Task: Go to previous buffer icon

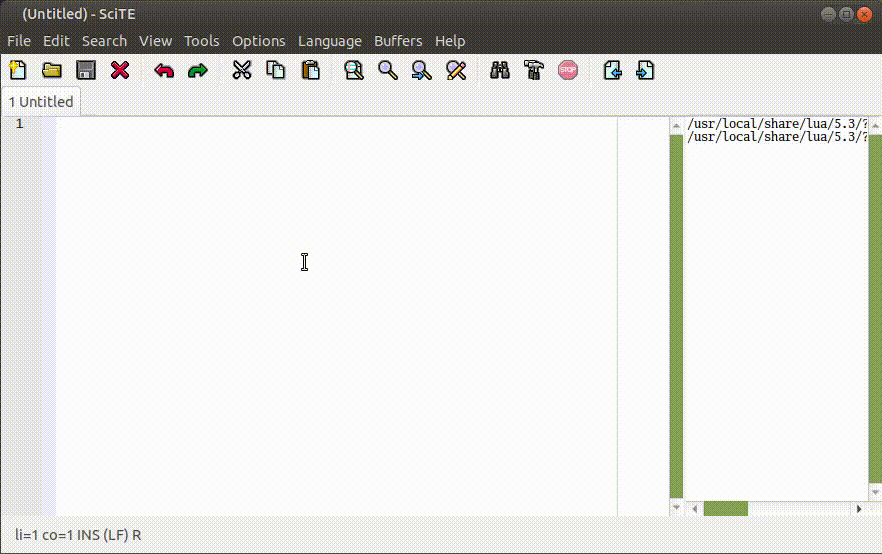Action: [x=613, y=70]
